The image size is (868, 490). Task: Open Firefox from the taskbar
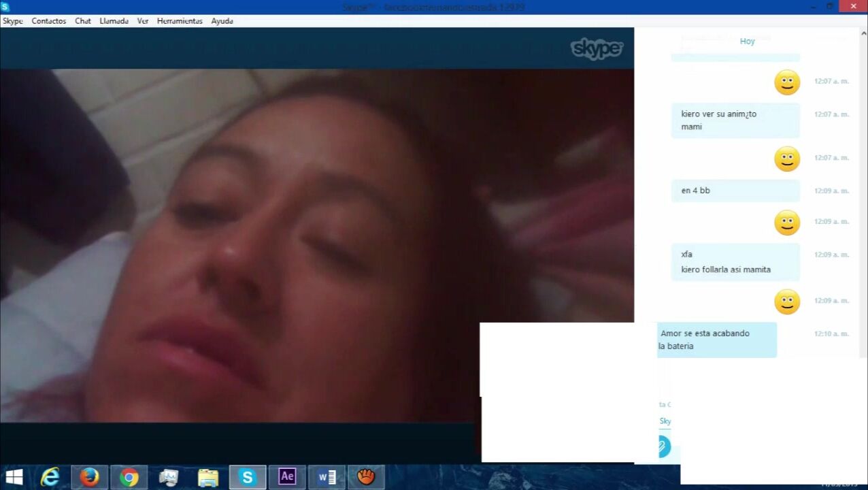pyautogui.click(x=89, y=477)
